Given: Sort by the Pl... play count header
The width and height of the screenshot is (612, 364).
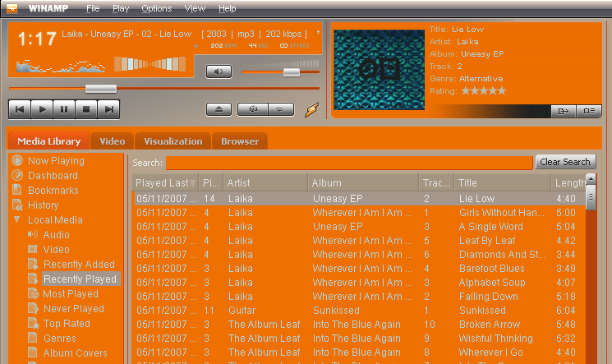Looking at the screenshot, I should click(x=211, y=182).
